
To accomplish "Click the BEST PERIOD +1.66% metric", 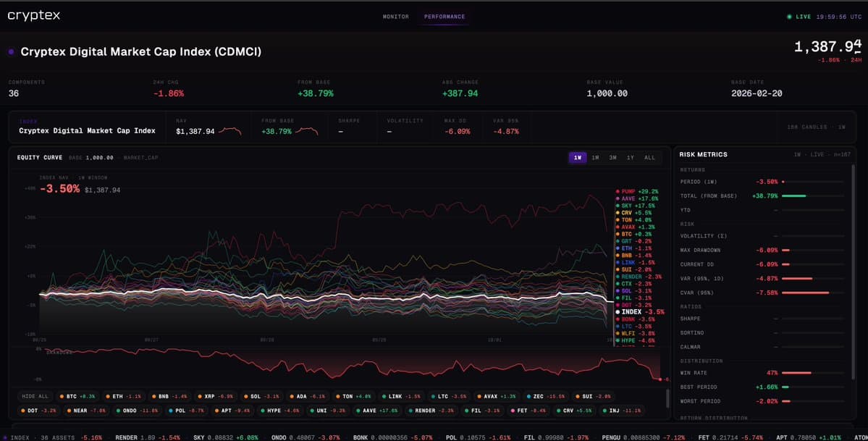I will point(762,387).
